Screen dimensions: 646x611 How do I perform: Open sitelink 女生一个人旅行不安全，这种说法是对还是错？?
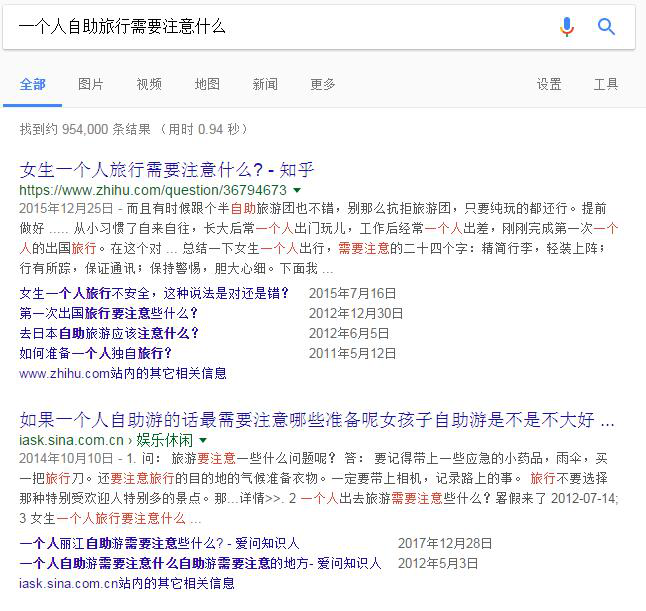pos(155,293)
